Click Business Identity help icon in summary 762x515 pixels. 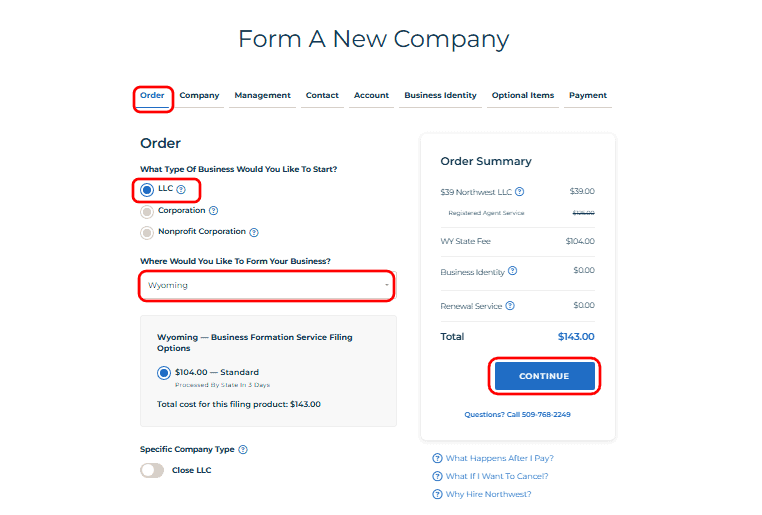pos(513,271)
